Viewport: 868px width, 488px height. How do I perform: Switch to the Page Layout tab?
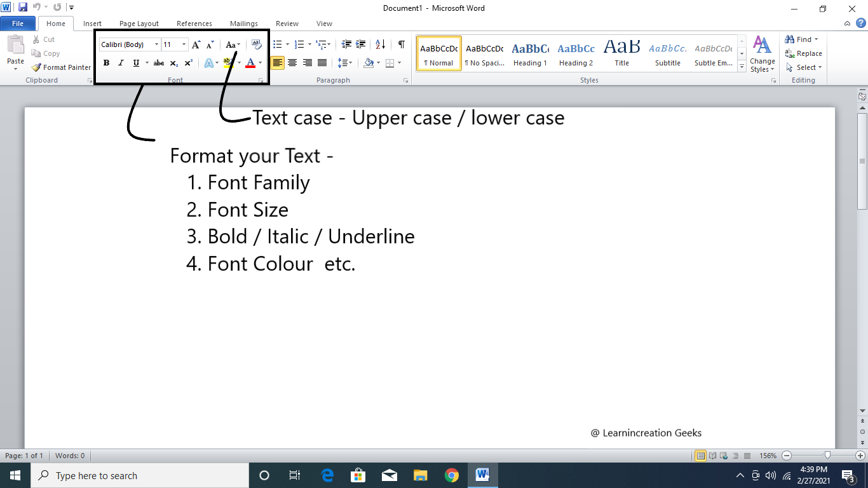(x=139, y=24)
